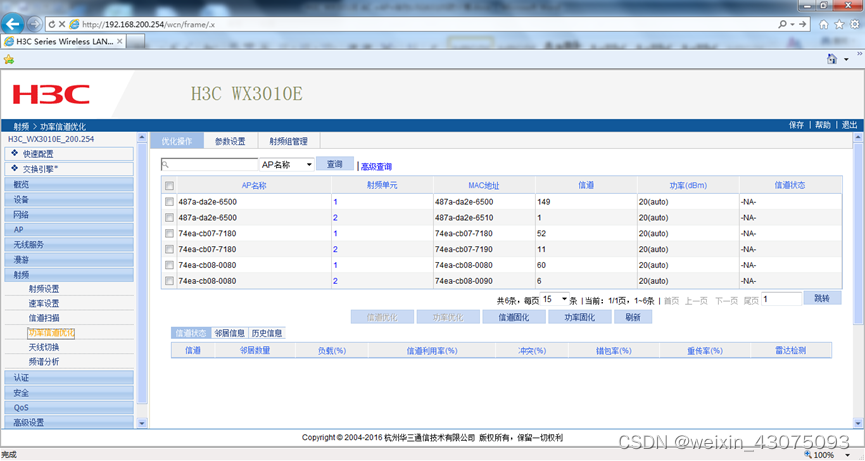Switch to 历史信息 tab

tap(267, 333)
